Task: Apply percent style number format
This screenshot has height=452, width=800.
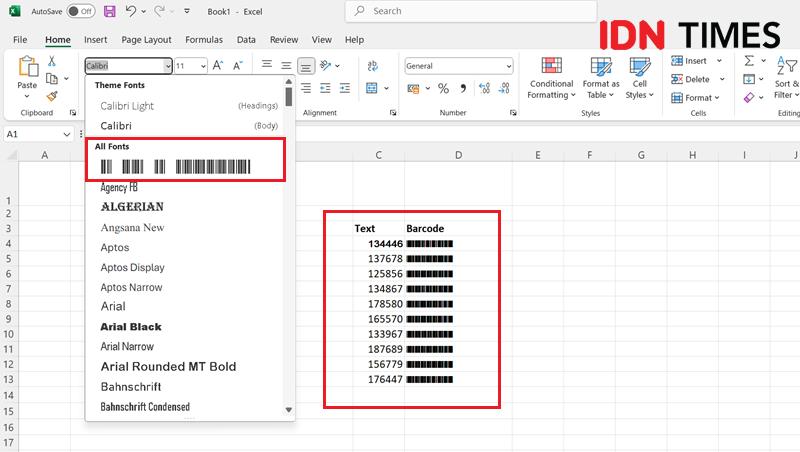Action: 443,88
